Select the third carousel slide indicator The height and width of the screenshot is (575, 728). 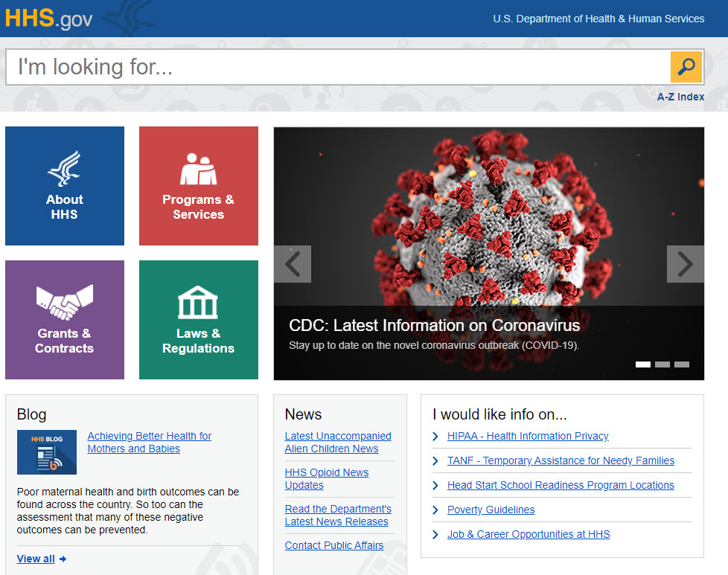click(682, 364)
